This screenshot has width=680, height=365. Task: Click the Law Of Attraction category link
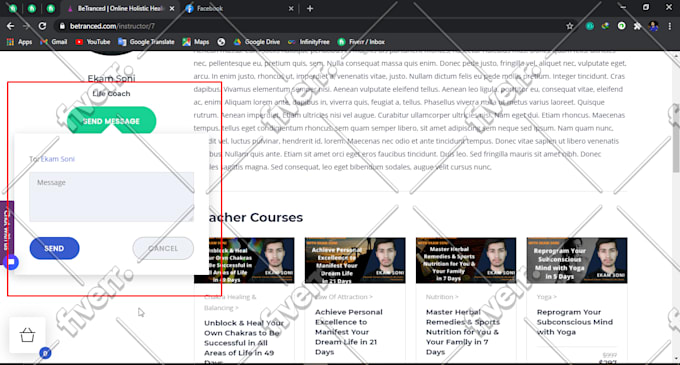click(x=343, y=297)
